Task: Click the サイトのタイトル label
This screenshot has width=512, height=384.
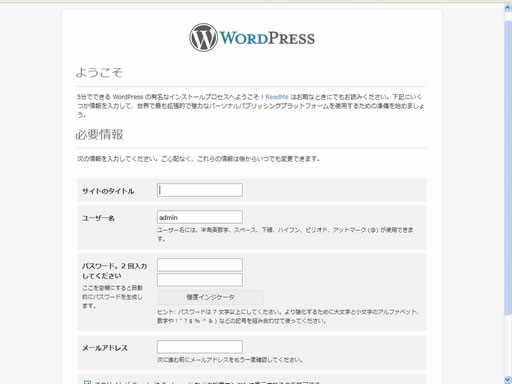Action: (x=108, y=191)
